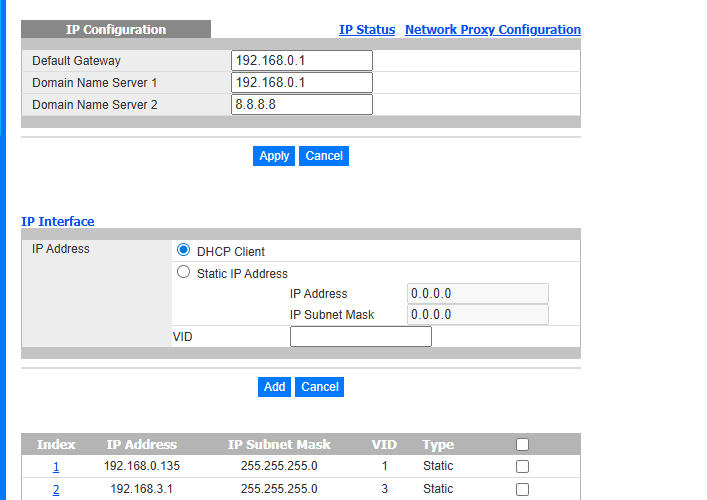Add the new IP interface
This screenshot has width=707, height=500.
tap(274, 387)
